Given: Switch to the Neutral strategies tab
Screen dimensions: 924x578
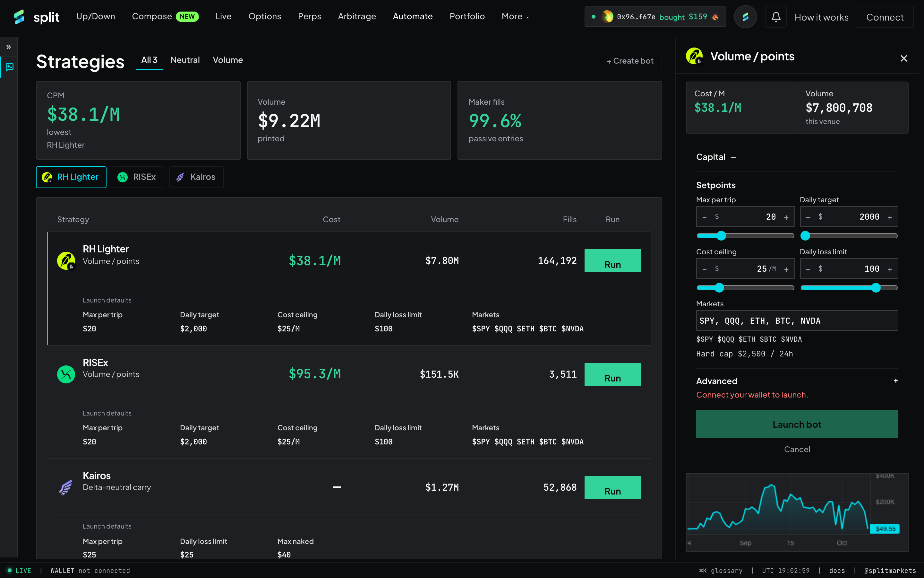Looking at the screenshot, I should point(185,60).
